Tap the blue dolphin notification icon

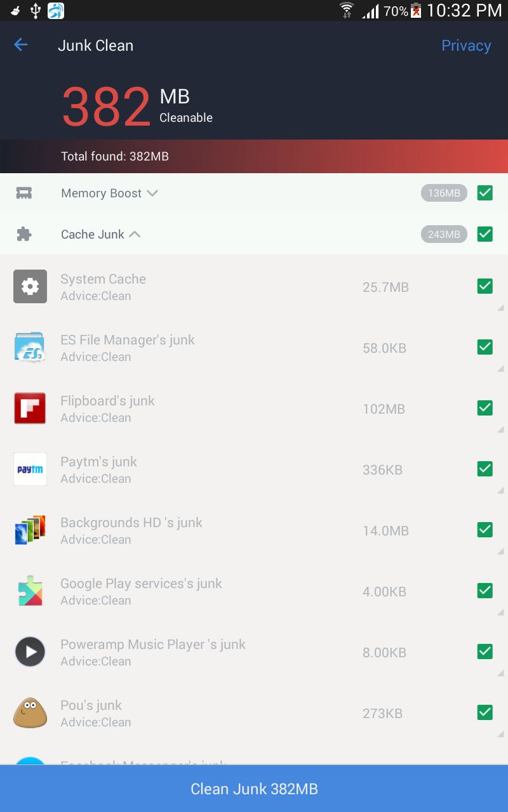(x=56, y=10)
